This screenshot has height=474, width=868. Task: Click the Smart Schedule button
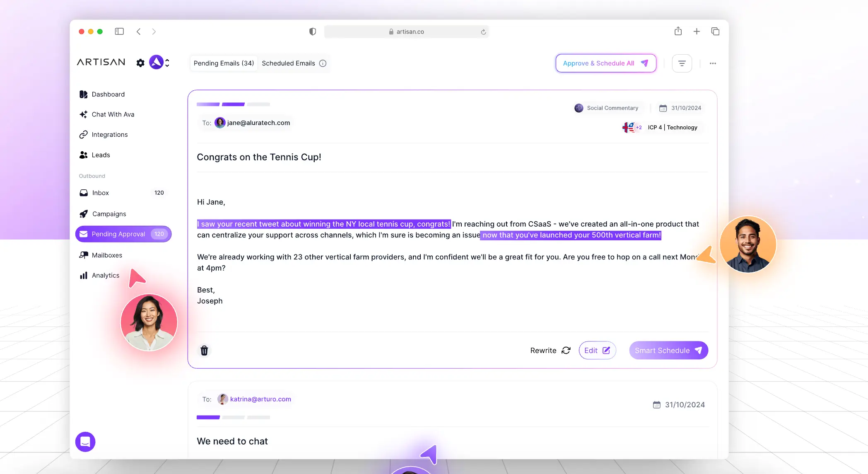tap(668, 351)
